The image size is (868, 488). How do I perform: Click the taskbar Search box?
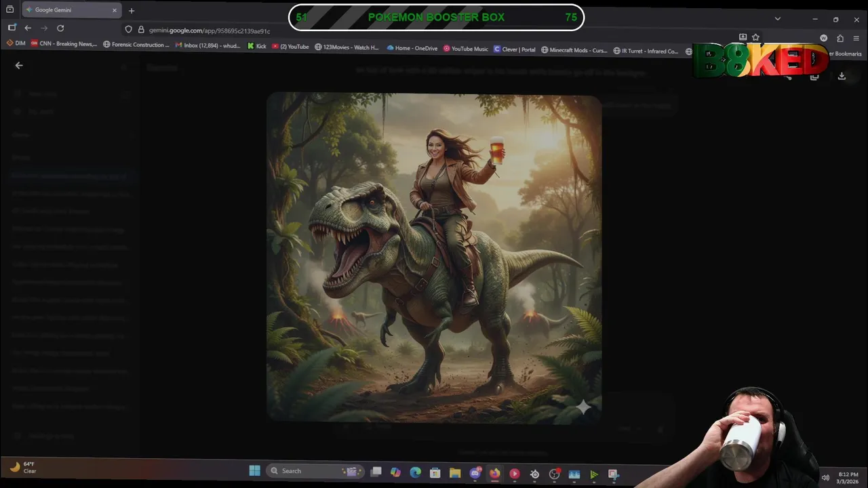(315, 471)
